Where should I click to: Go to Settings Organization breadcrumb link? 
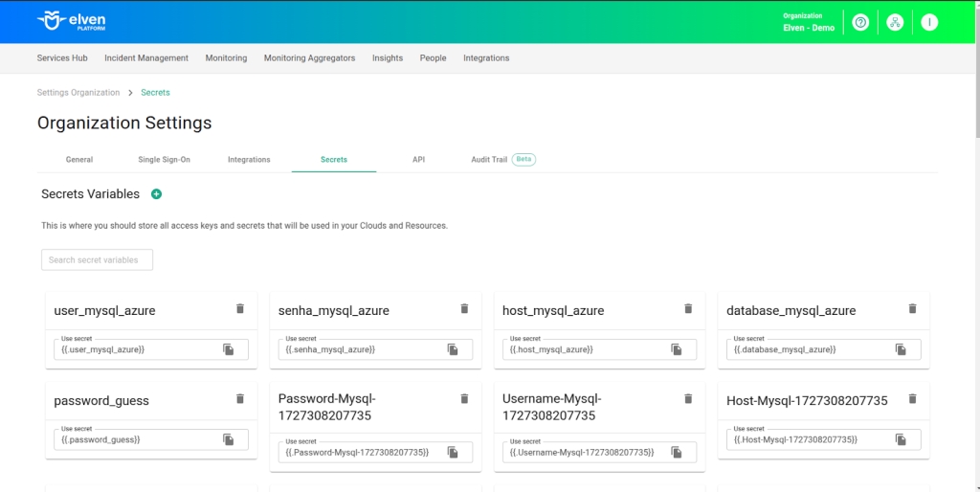78,93
